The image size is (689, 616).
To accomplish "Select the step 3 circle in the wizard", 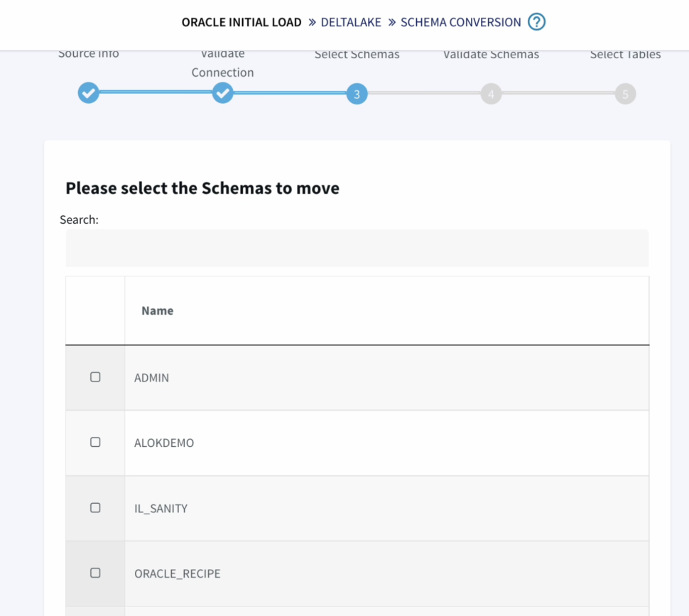I will click(357, 94).
